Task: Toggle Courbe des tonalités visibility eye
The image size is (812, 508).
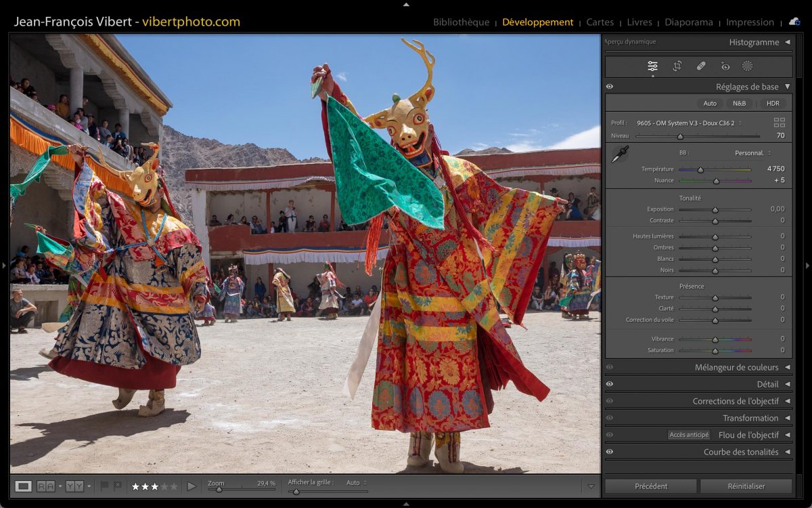Action: [x=610, y=452]
